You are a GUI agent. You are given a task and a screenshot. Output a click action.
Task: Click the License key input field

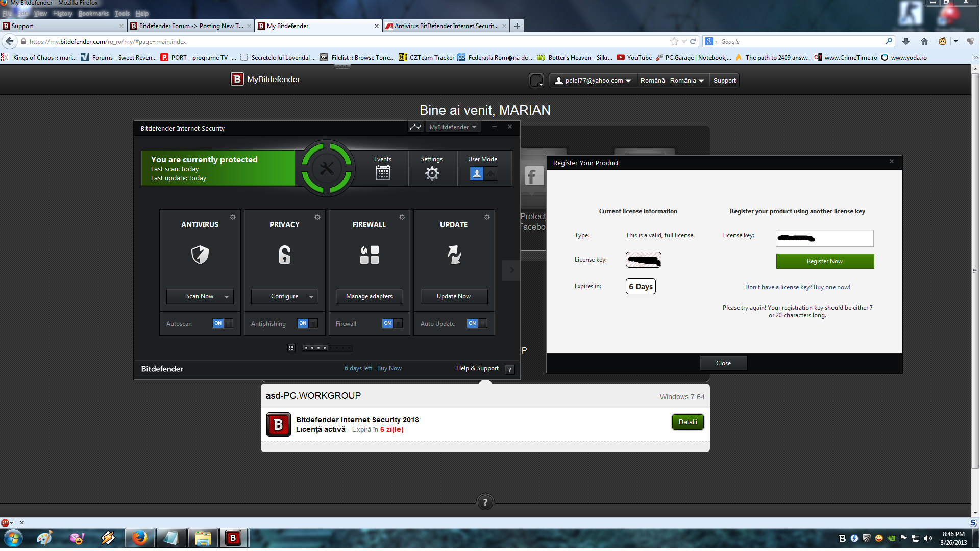click(824, 238)
